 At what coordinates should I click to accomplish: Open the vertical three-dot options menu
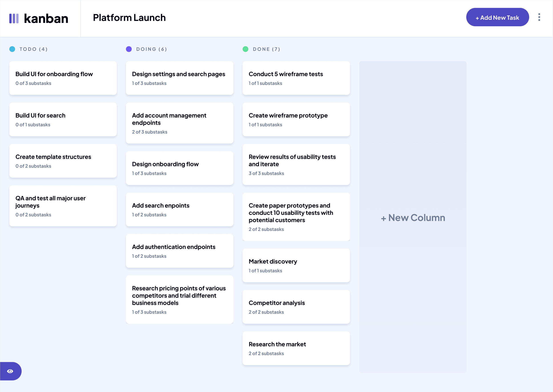[x=539, y=17]
